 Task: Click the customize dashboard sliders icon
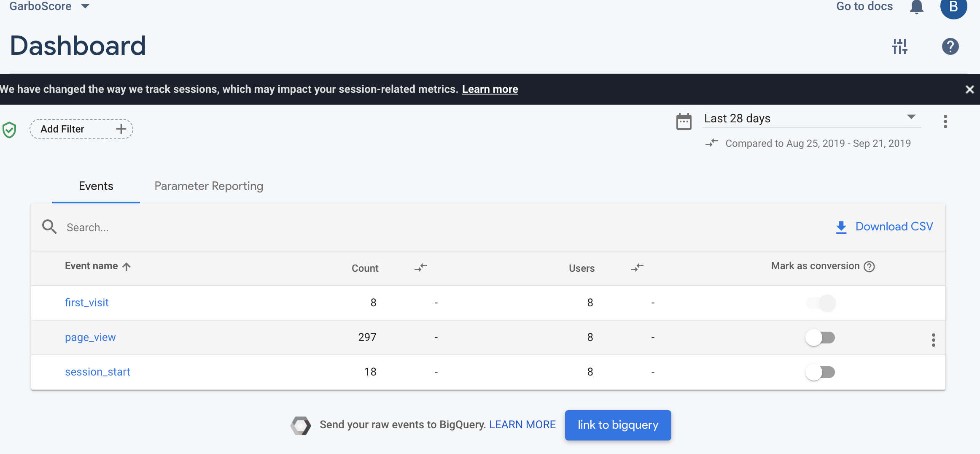click(x=899, y=46)
